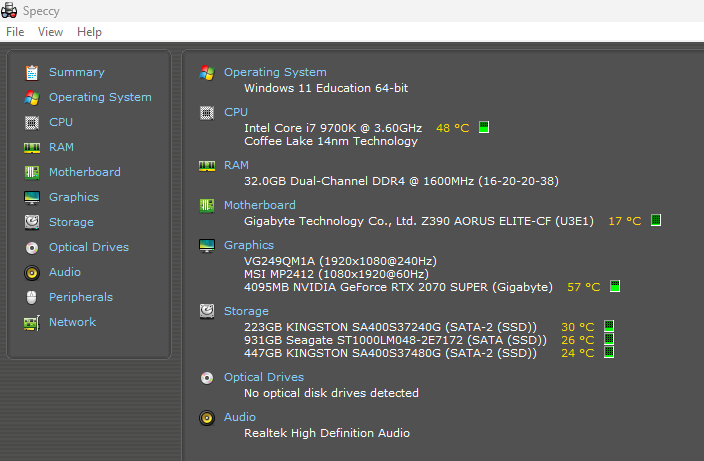Screen dimensions: 704x461
Task: Click the Optical Drives disc icon in sidebar
Action: 32,247
